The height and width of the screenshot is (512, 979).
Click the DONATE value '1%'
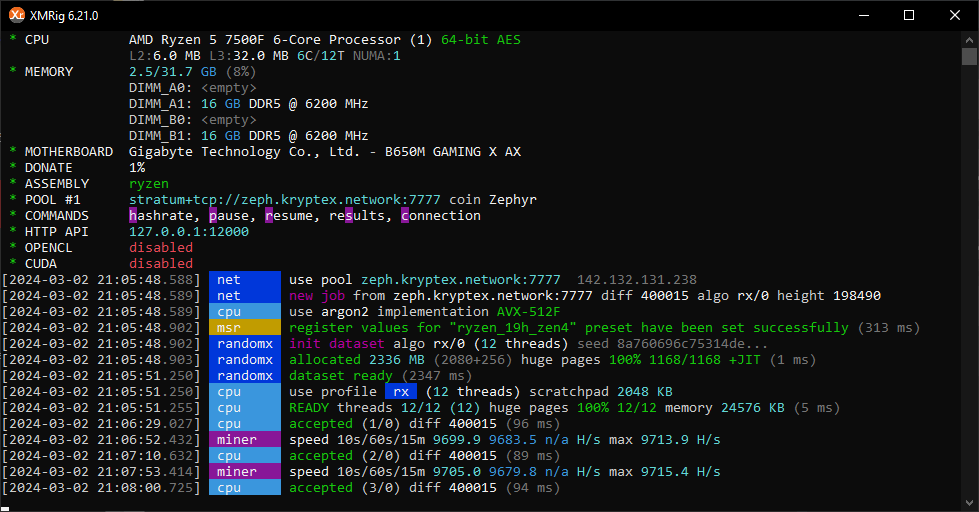(137, 167)
